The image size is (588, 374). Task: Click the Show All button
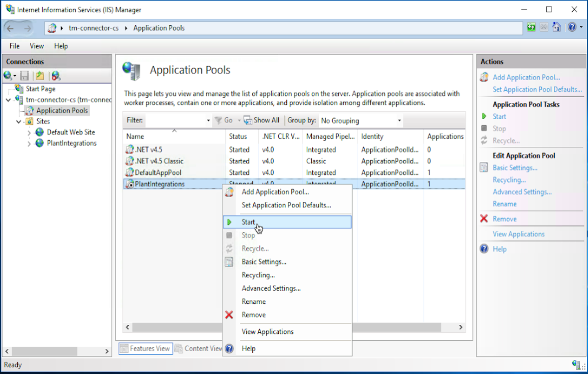[262, 120]
